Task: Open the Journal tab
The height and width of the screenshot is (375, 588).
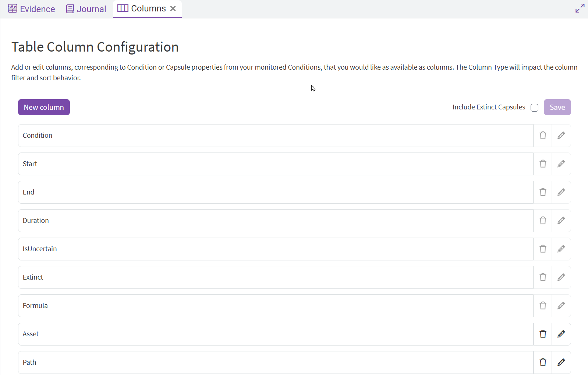Action: point(86,9)
